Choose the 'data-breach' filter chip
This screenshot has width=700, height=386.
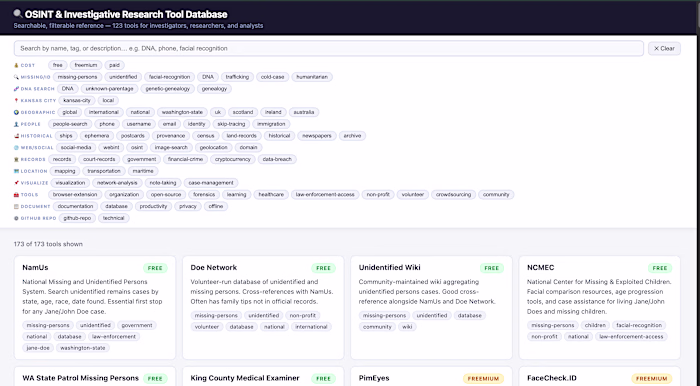coord(277,159)
